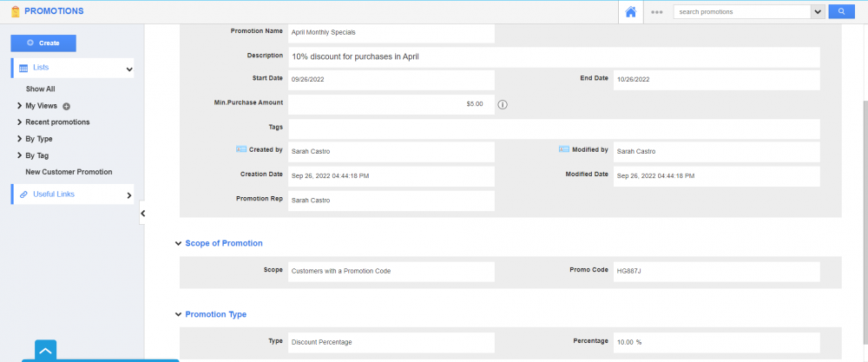Click Promotion Name field April Monthly Specials
Viewport: 868px width, 362px height.
click(x=391, y=32)
